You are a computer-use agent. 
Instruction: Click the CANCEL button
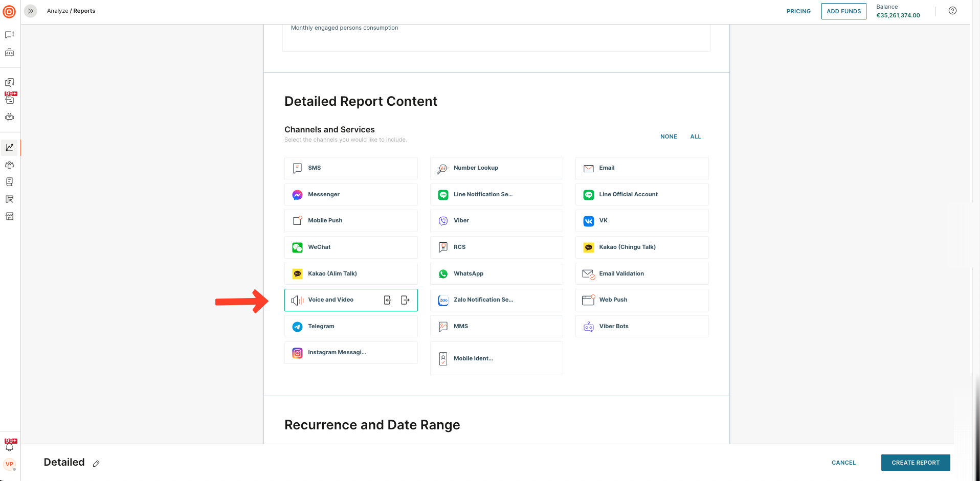pos(843,463)
